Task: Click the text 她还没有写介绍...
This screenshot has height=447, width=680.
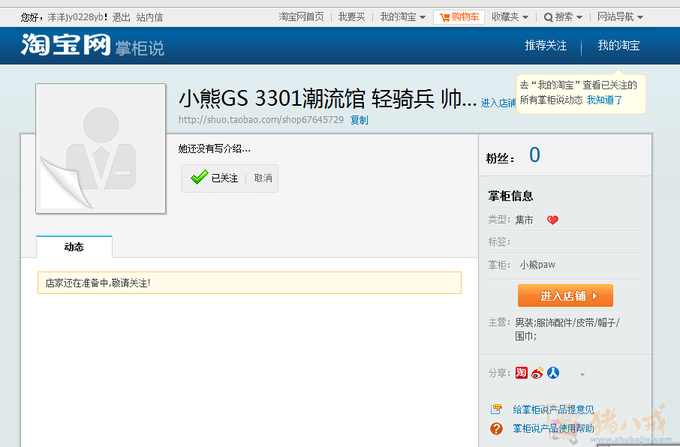Action: coord(214,149)
